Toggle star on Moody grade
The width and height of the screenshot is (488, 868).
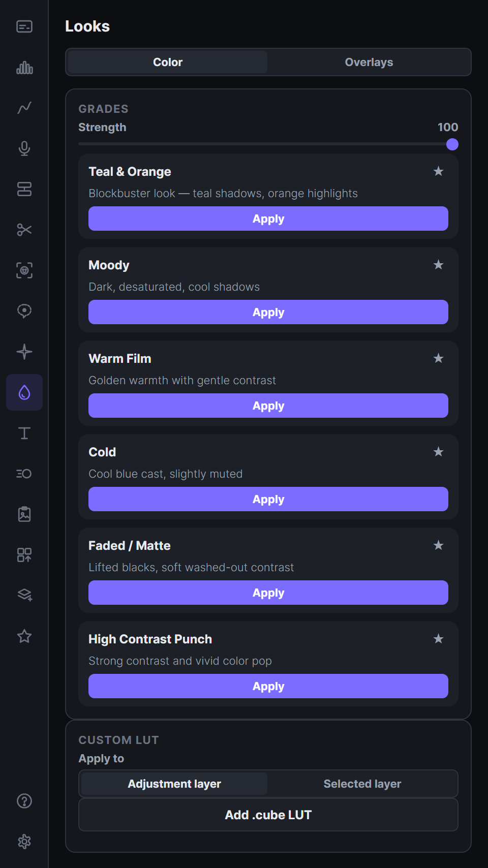[x=438, y=265]
